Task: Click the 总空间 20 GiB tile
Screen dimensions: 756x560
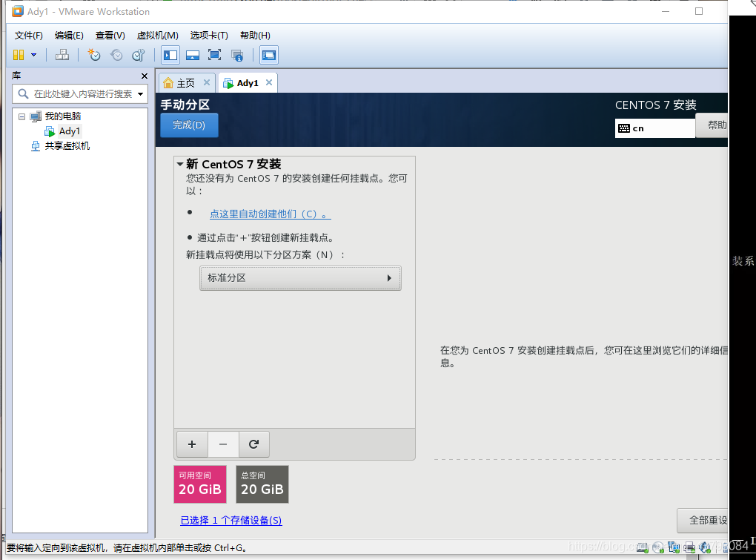Action: point(262,484)
